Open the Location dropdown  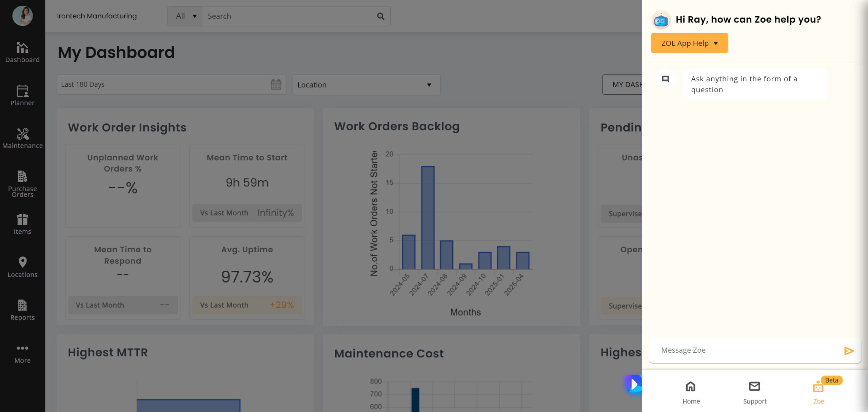pyautogui.click(x=366, y=85)
